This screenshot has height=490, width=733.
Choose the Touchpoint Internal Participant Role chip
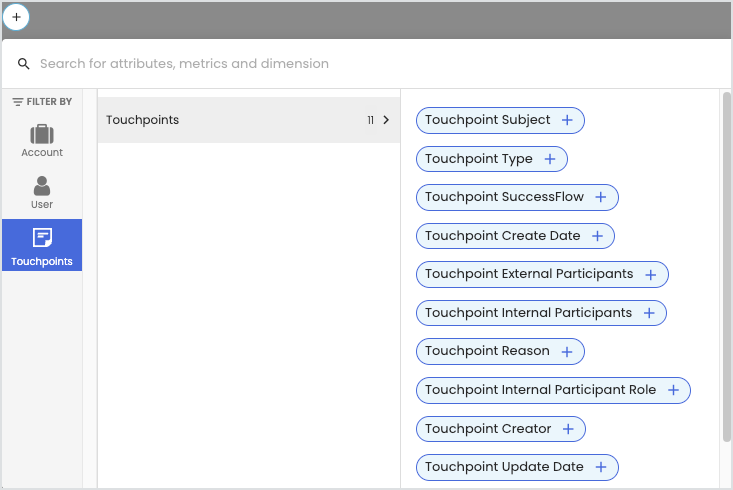pyautogui.click(x=553, y=390)
